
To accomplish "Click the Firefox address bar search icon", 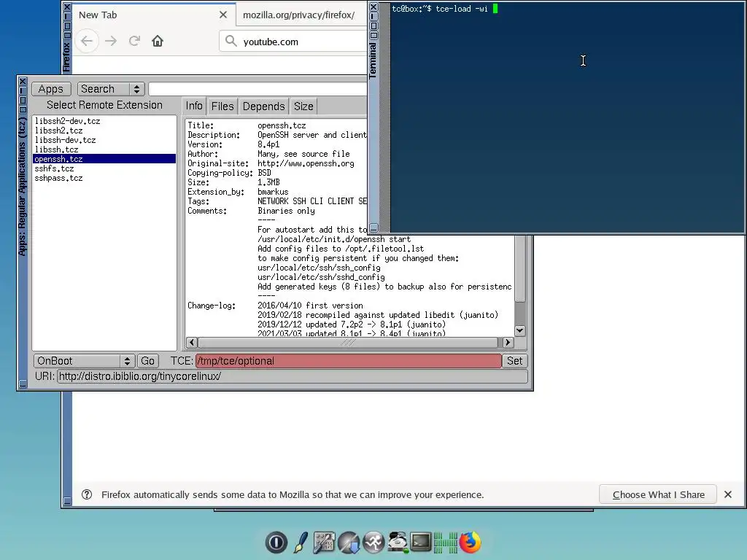I will point(231,41).
